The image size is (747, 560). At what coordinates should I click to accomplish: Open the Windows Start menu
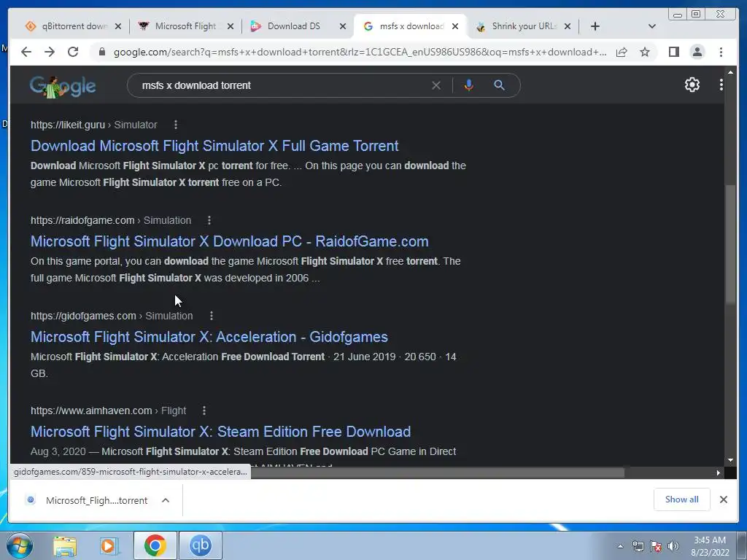coord(20,545)
